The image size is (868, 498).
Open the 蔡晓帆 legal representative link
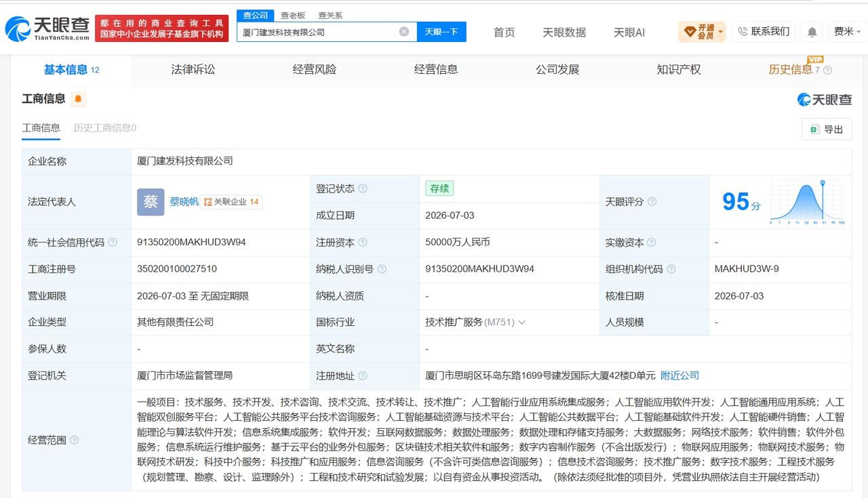(x=184, y=202)
